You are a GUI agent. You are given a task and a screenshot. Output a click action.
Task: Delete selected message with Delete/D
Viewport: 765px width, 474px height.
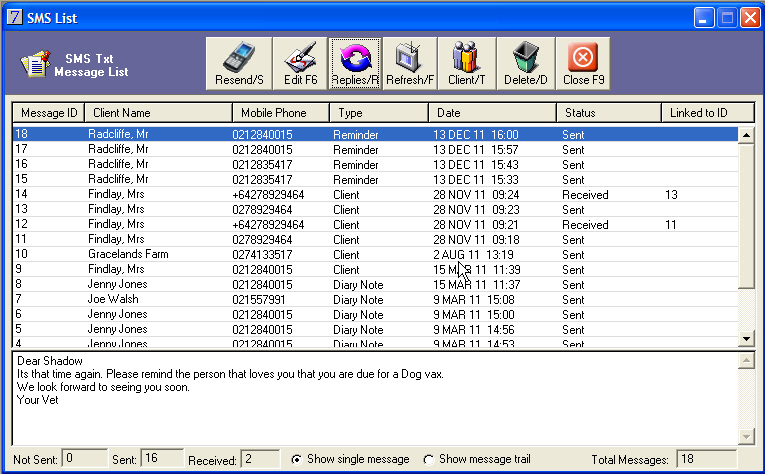pyautogui.click(x=525, y=63)
